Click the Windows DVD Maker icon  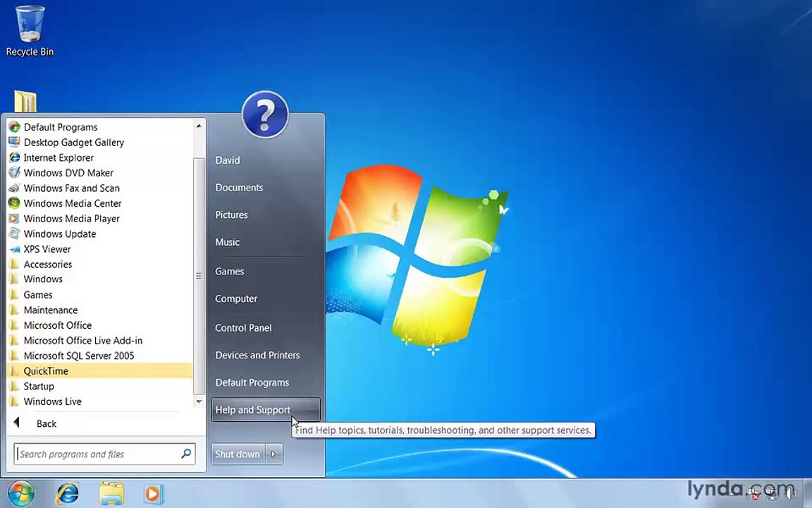15,173
